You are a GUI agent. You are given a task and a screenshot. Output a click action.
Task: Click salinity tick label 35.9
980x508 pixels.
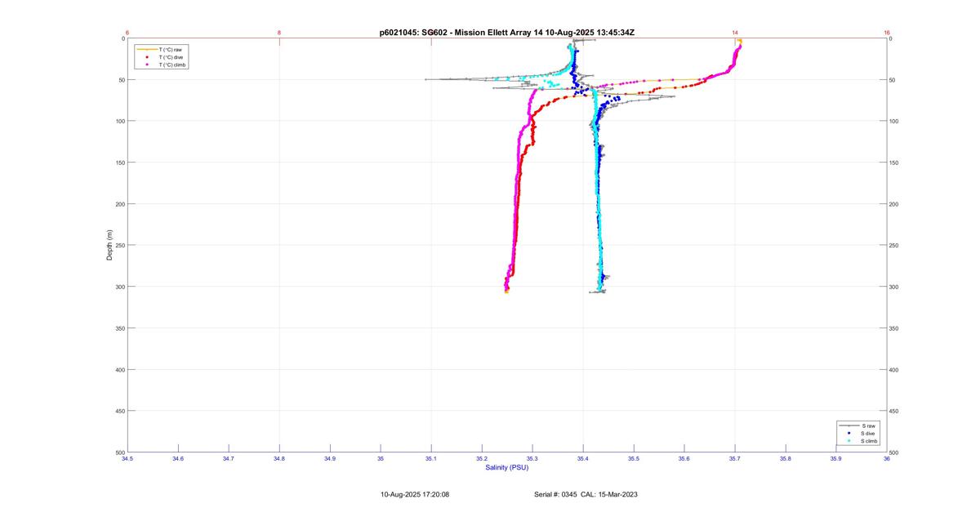(x=836, y=459)
